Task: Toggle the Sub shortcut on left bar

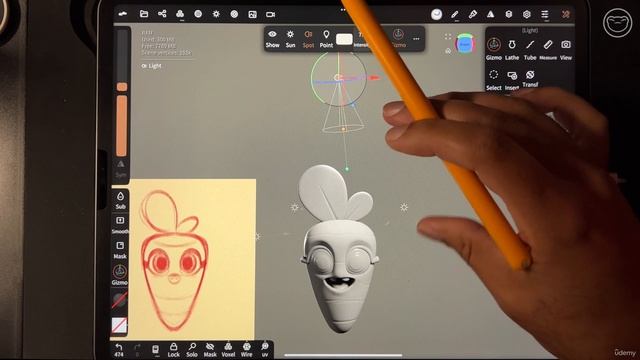Action: [120, 200]
